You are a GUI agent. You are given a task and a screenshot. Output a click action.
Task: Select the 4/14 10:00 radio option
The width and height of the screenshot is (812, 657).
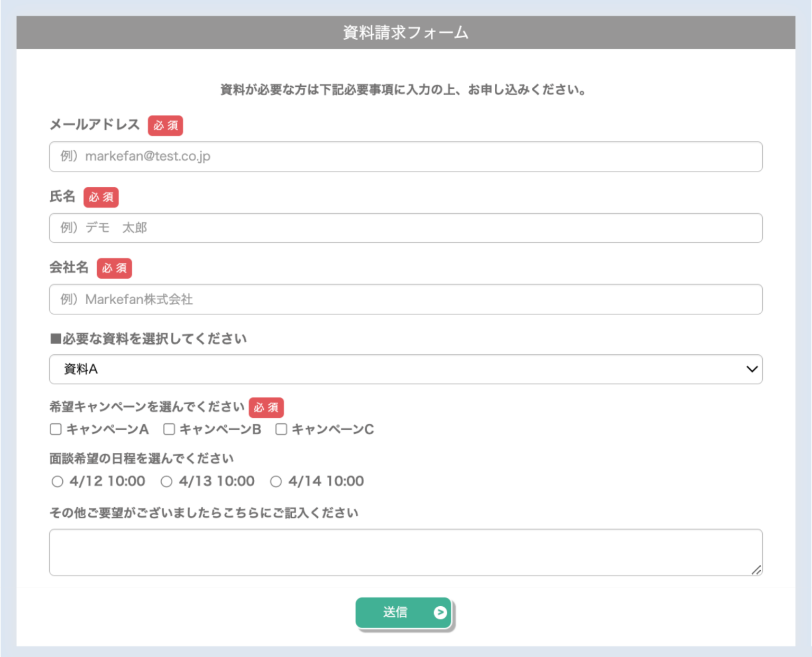click(276, 481)
